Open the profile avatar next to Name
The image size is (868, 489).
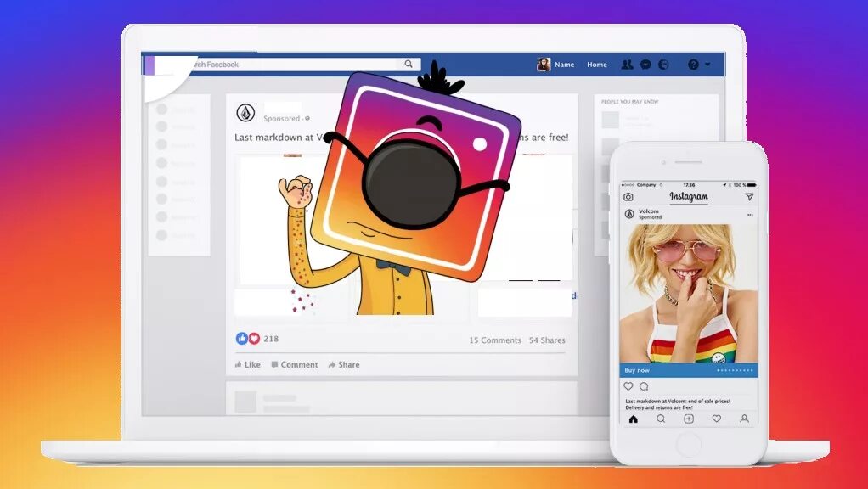click(544, 65)
